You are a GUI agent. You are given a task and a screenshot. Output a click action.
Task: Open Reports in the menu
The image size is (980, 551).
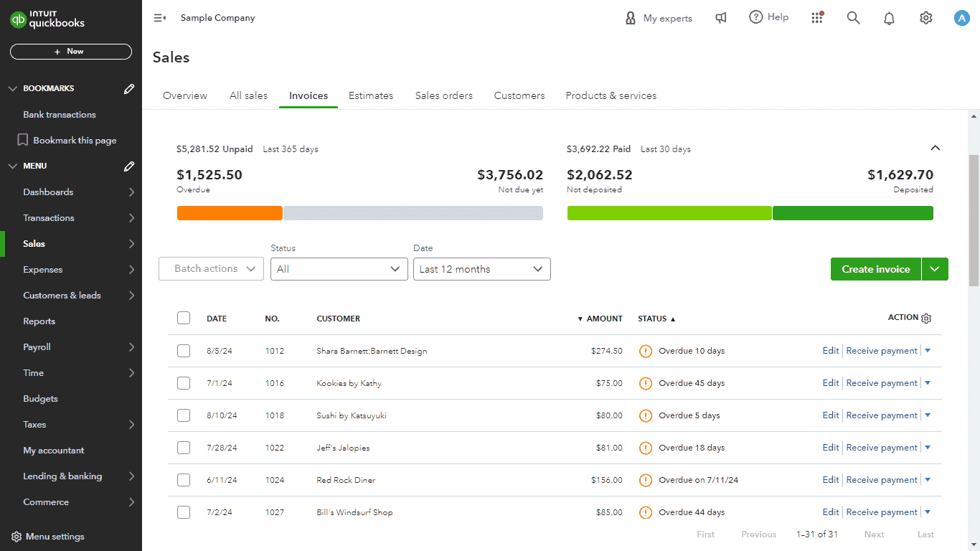[x=39, y=321]
